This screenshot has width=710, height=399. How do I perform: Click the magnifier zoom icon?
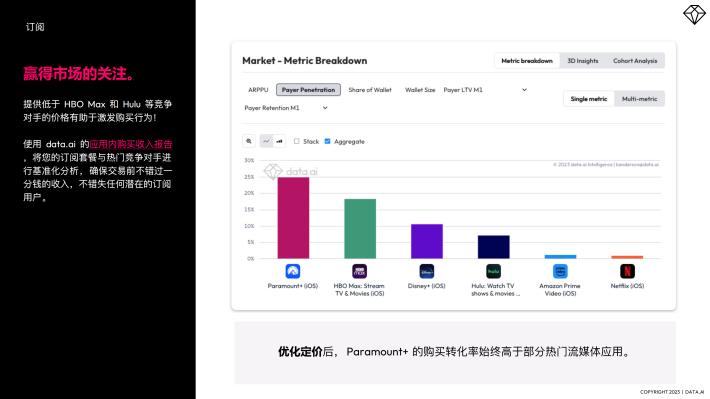click(249, 141)
